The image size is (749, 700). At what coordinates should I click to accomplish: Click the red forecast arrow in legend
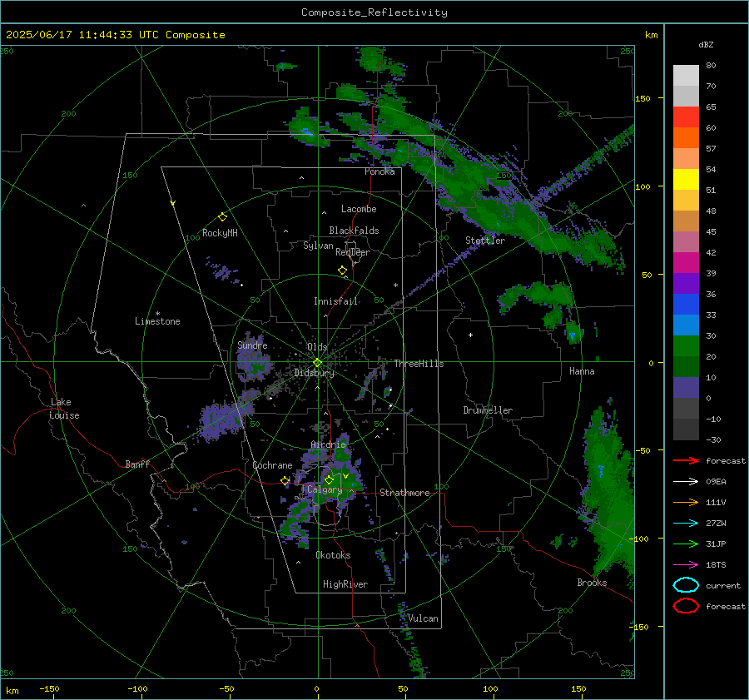tap(686, 460)
